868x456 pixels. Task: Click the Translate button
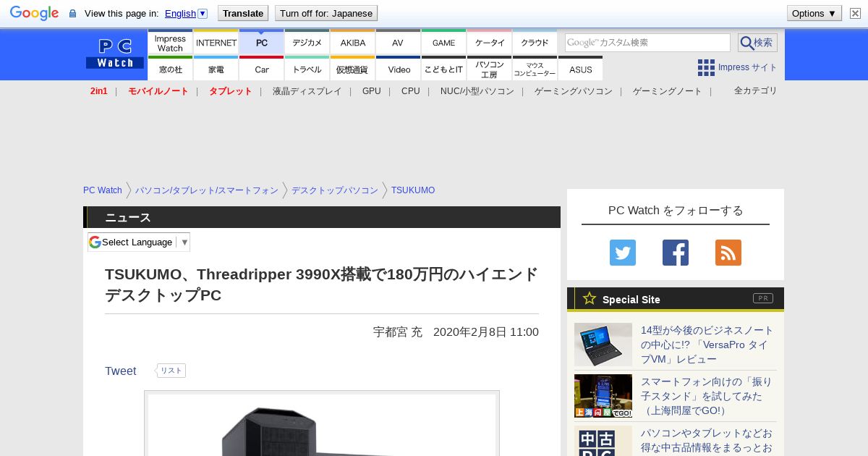243,13
